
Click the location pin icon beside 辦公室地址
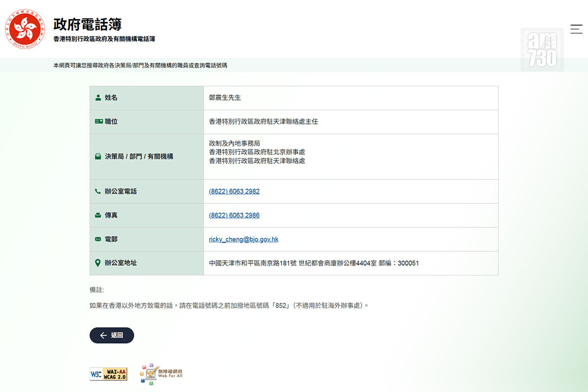click(98, 263)
